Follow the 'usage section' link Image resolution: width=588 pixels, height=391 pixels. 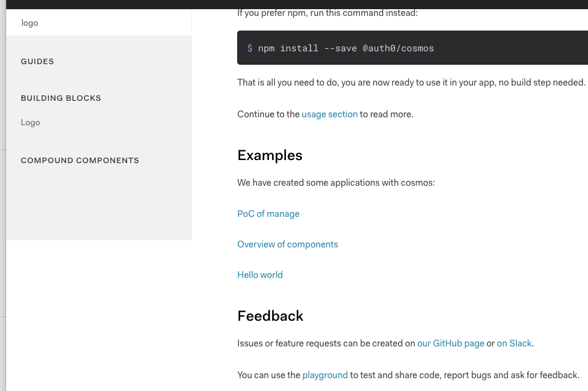pos(329,114)
